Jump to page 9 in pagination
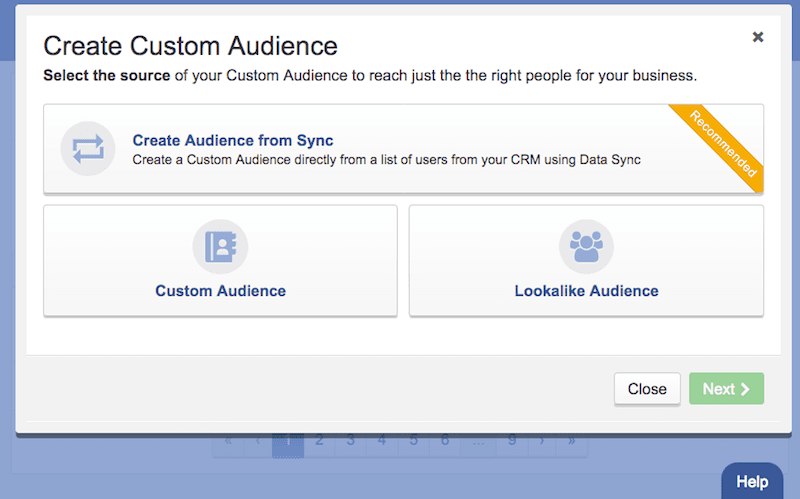Viewport: 800px width, 499px height. coord(511,440)
